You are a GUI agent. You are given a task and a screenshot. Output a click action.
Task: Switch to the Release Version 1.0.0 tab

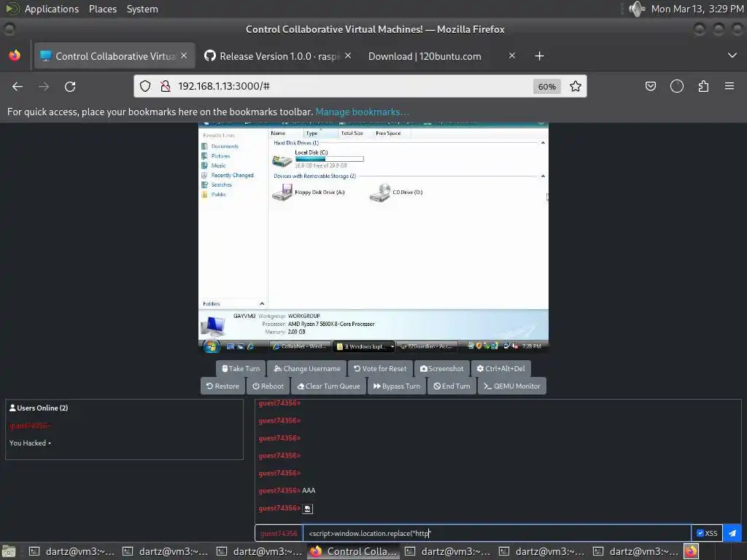click(x=279, y=56)
